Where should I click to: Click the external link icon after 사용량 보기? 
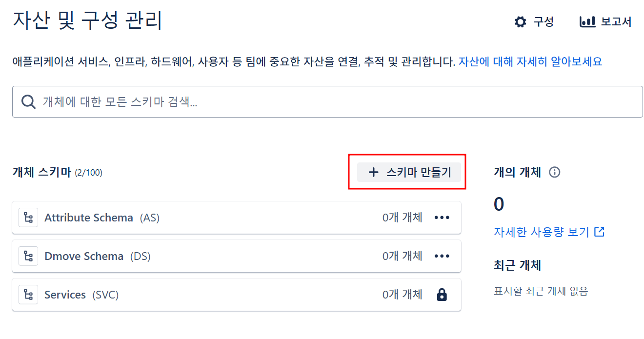coord(600,232)
